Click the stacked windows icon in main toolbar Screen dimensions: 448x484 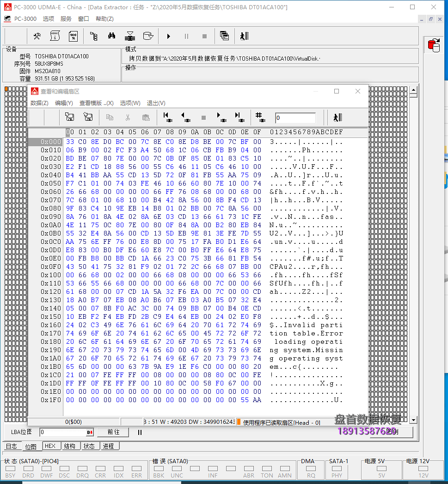click(224, 36)
